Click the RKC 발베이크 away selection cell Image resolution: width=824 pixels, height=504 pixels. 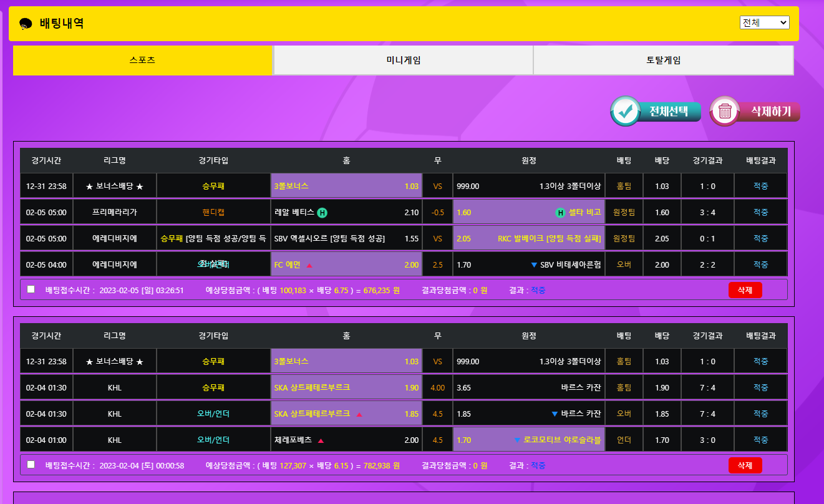528,238
